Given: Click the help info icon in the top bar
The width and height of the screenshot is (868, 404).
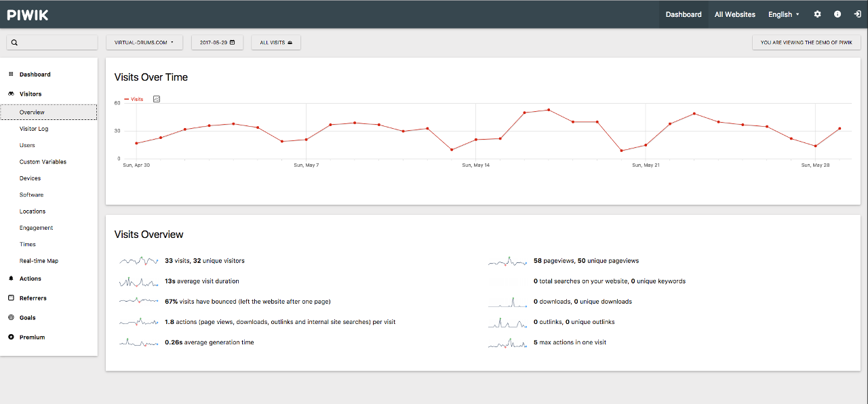Looking at the screenshot, I should [837, 14].
